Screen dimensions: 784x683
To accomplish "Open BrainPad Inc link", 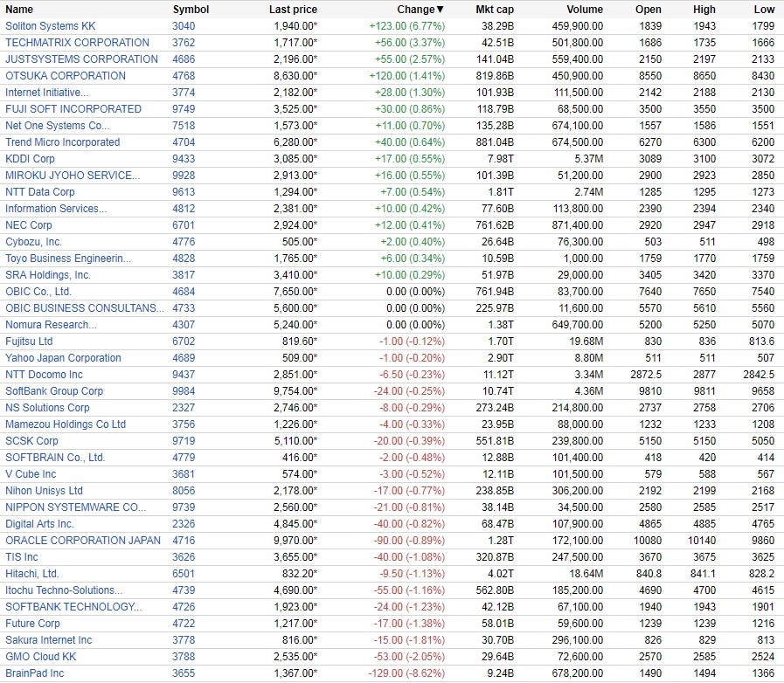I will pos(34,673).
